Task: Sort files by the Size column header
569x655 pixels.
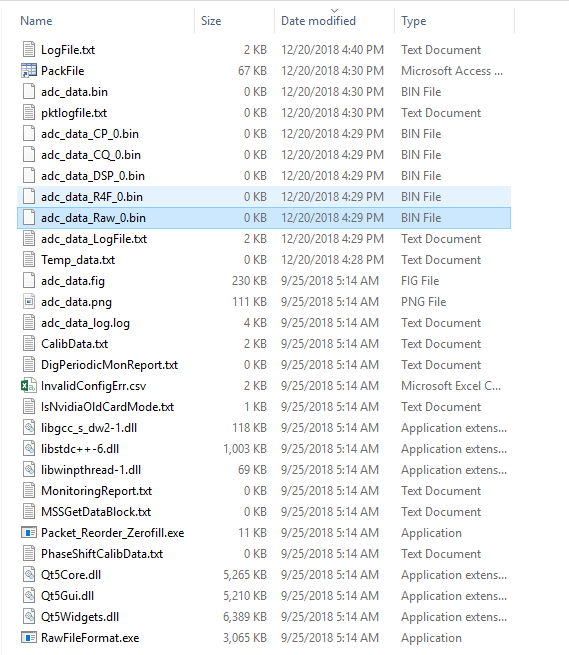Action: point(211,20)
